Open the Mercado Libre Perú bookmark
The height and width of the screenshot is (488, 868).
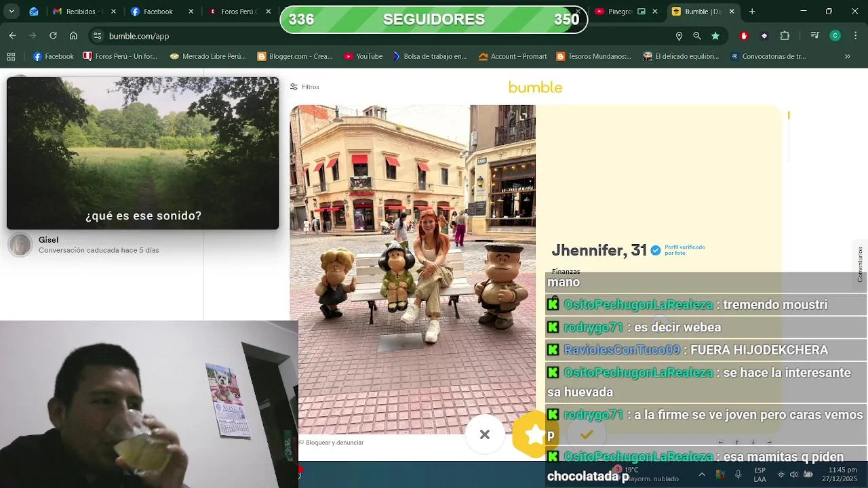point(208,57)
